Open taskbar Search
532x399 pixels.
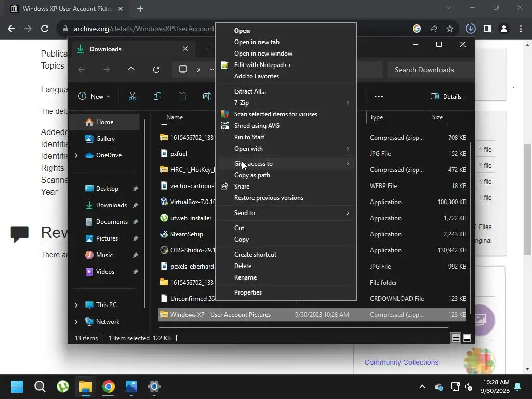(39, 387)
